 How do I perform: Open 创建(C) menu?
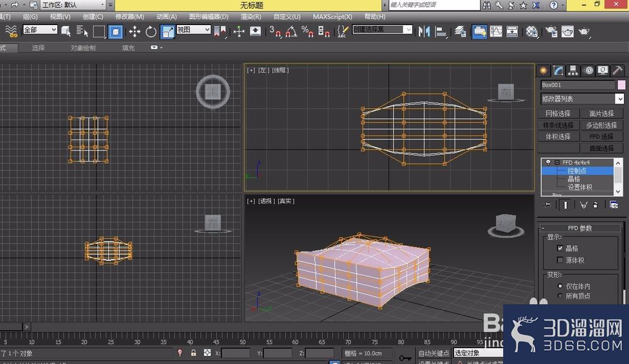click(x=92, y=16)
